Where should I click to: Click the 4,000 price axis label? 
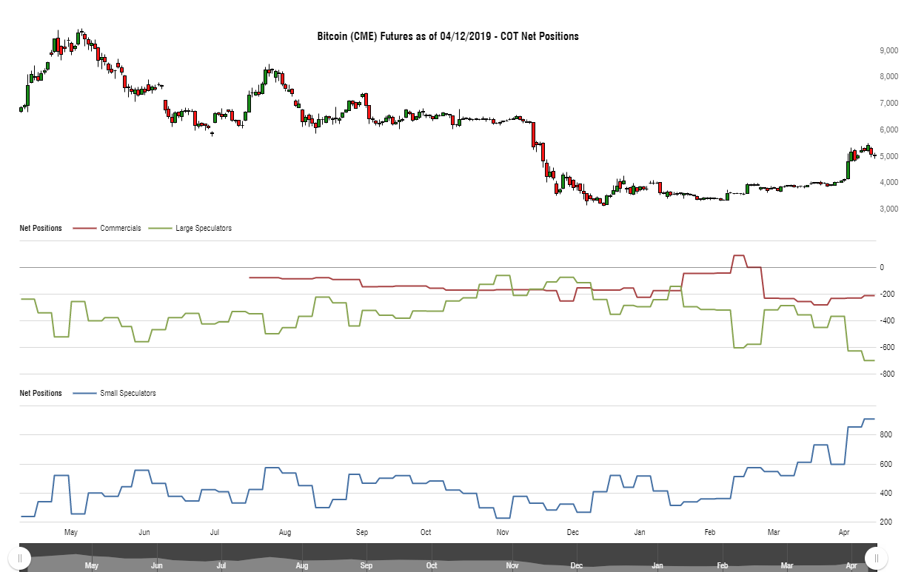point(888,183)
